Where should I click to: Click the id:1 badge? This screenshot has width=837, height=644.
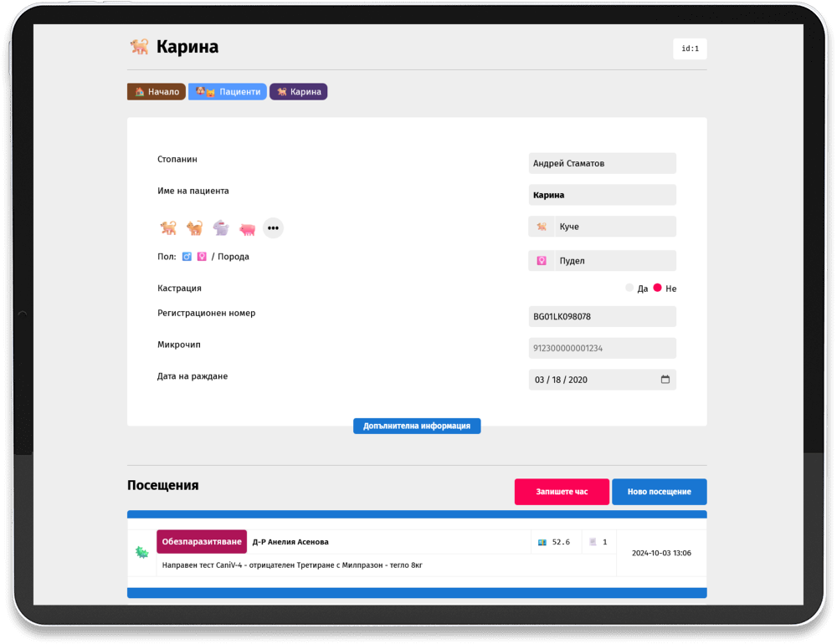690,49
